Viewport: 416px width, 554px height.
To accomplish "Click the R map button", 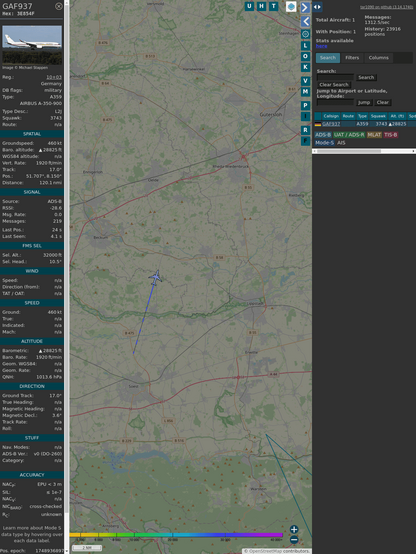I will click(305, 130).
